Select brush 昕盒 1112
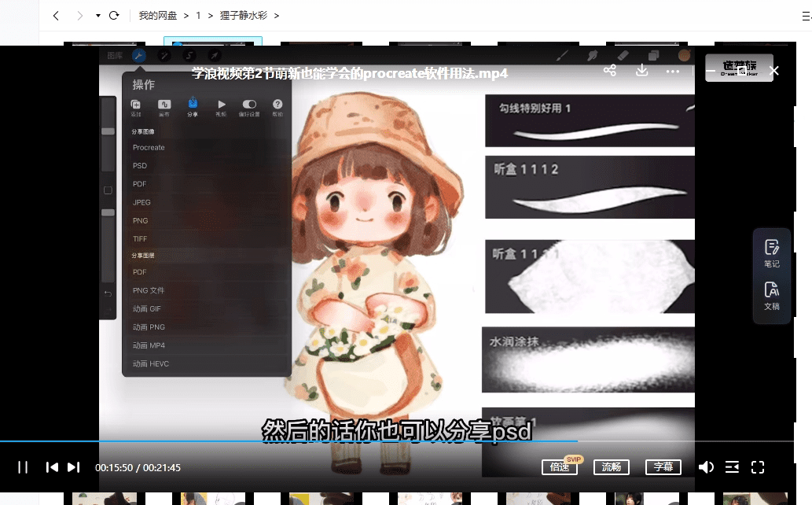 pos(590,187)
